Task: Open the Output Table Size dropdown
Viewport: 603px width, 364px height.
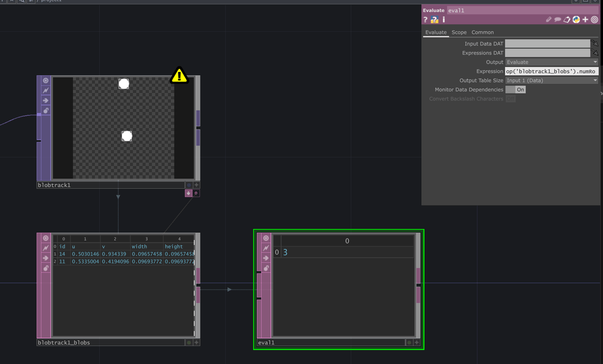Action: (551, 81)
